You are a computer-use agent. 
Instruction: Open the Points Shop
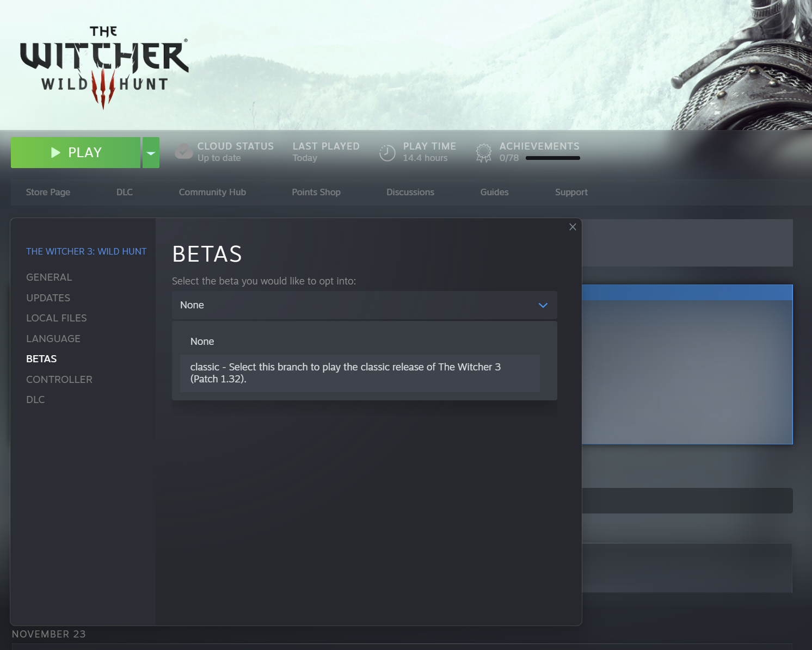(316, 192)
